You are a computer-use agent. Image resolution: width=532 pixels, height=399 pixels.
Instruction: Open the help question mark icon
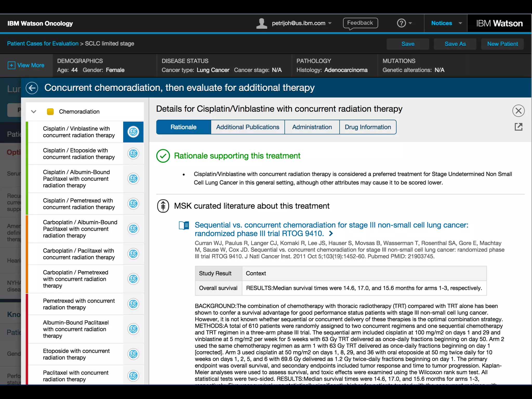pyautogui.click(x=401, y=23)
